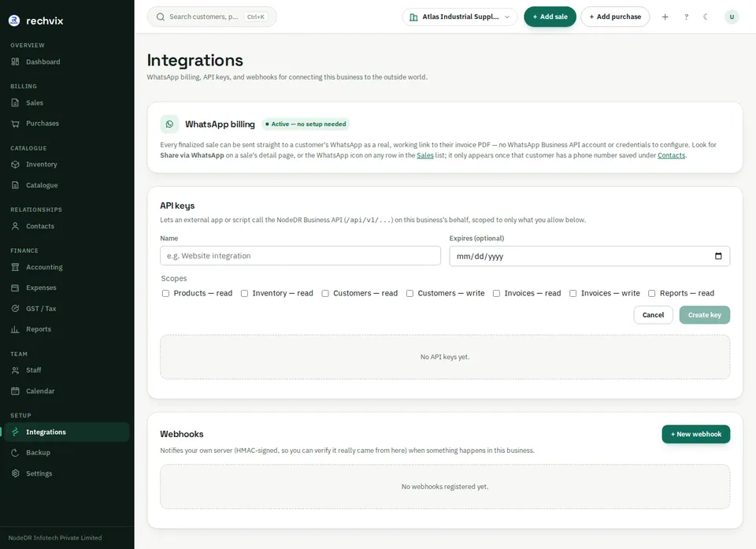Open the user avatar U menu

click(732, 17)
